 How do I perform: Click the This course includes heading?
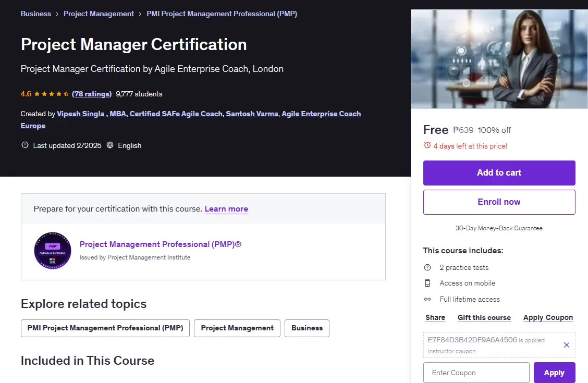click(x=463, y=250)
